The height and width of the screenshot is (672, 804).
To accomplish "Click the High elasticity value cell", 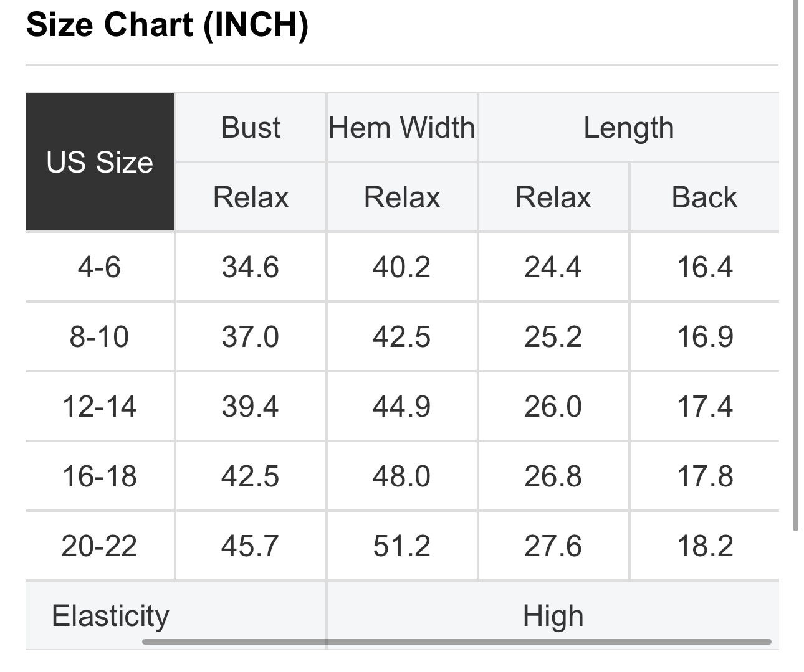I will click(x=553, y=615).
